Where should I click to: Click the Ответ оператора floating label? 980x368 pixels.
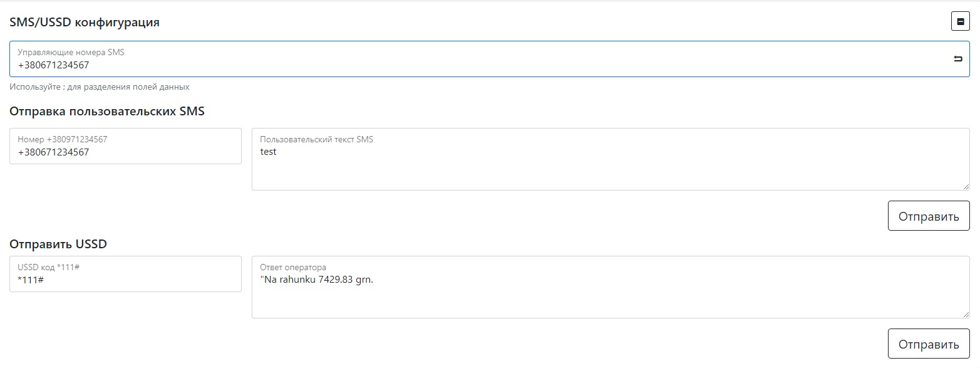[293, 268]
